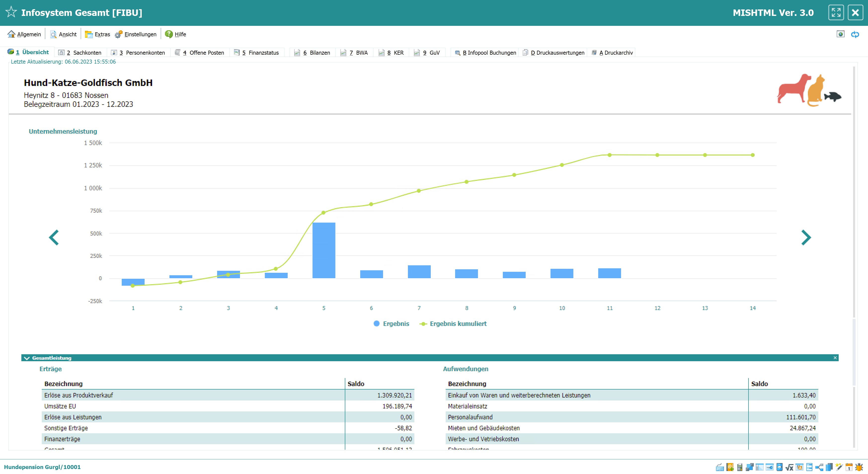Click the keyboard icon in status bar

(x=720, y=467)
